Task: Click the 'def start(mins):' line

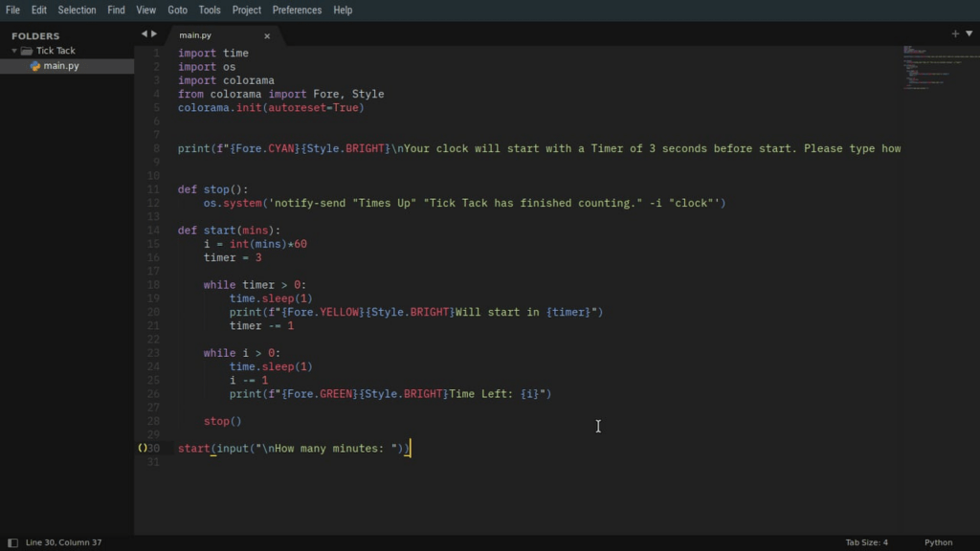Action: click(x=229, y=231)
